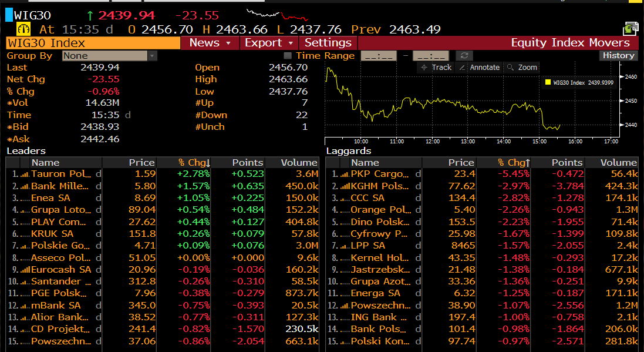Image resolution: width=644 pixels, height=352 pixels.
Task: Click the Time Range end time field
Action: (x=431, y=55)
